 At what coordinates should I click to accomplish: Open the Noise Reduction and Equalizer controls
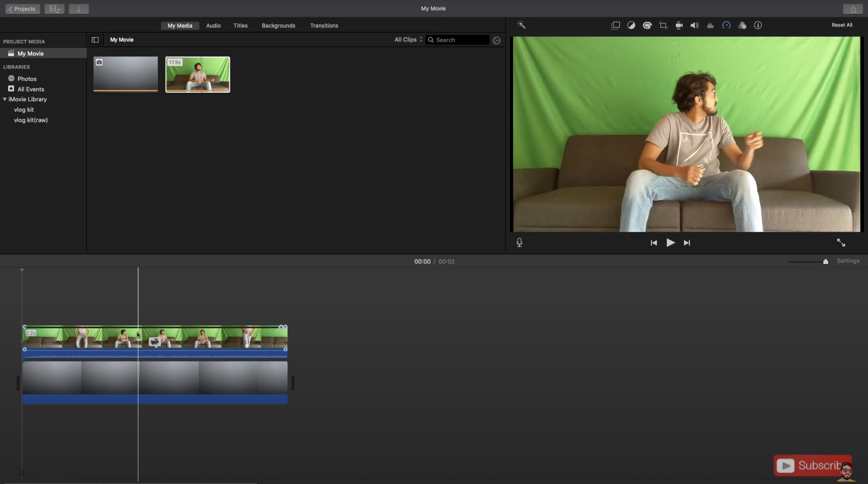pyautogui.click(x=710, y=25)
